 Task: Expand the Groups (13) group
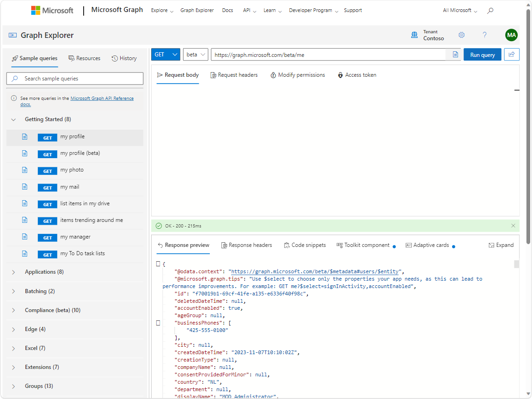[x=13, y=386]
